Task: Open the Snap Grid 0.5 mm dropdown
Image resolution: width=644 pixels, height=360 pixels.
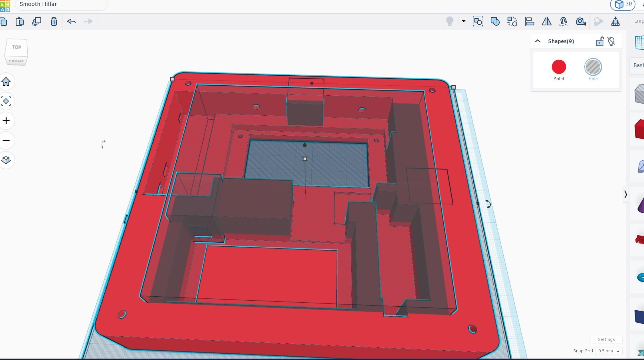Action: (x=609, y=351)
